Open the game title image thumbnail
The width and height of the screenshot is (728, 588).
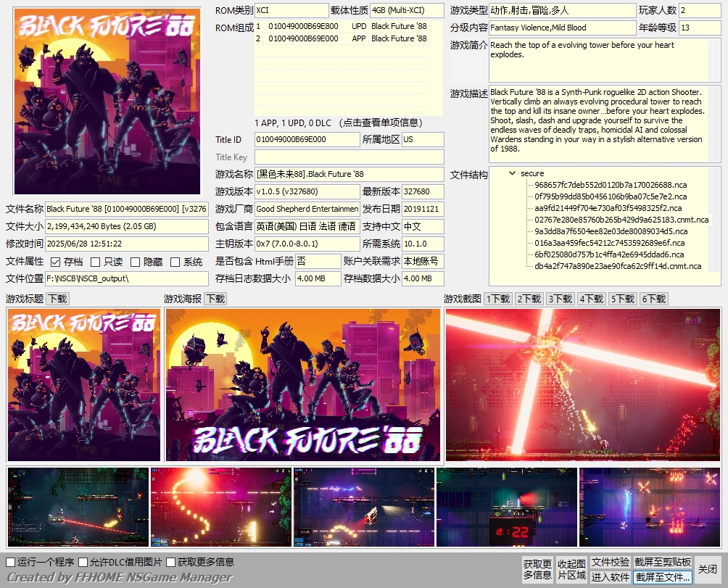coord(83,385)
